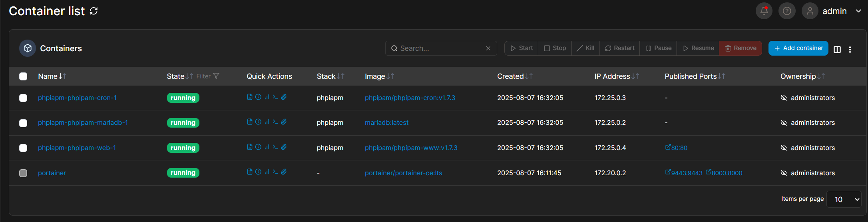Click the Kill button
Image resolution: width=868 pixels, height=222 pixels.
coord(585,48)
